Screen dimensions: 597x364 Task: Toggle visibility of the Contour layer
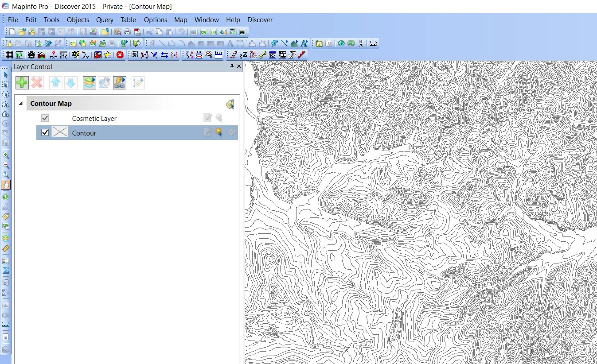tap(45, 132)
